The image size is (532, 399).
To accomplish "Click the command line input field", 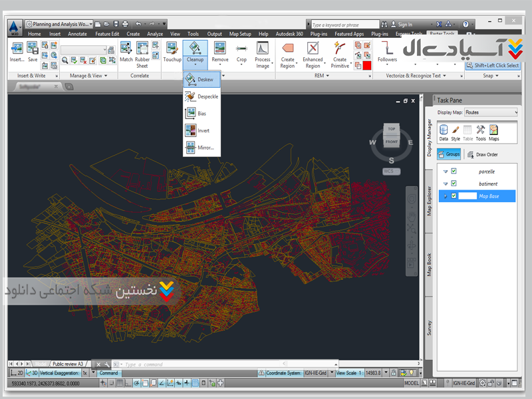I will [173, 364].
